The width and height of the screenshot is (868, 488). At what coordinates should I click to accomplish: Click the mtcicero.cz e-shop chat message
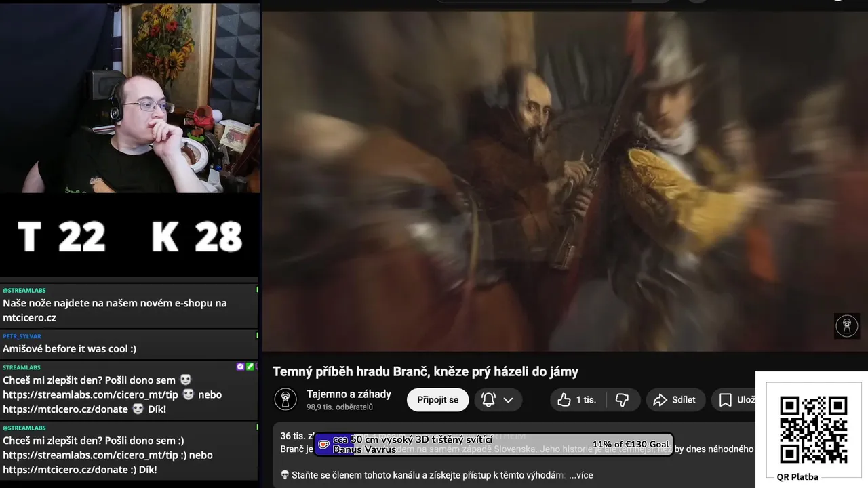pos(115,310)
